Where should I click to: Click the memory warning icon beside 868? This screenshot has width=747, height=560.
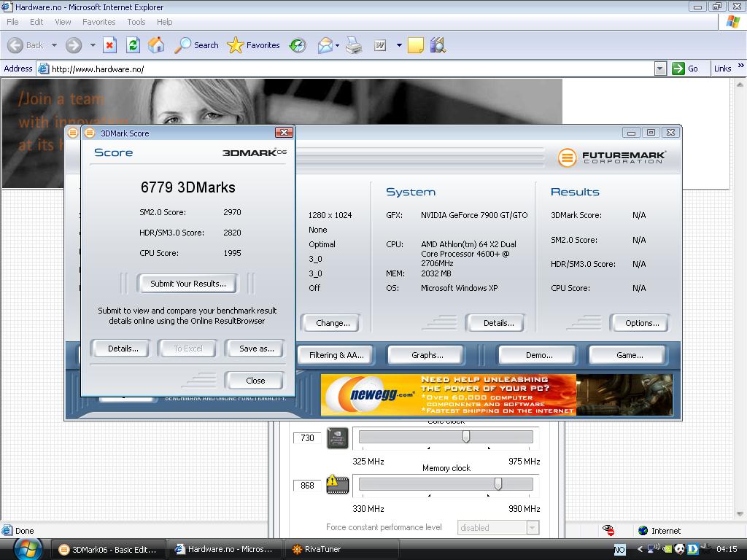click(337, 485)
